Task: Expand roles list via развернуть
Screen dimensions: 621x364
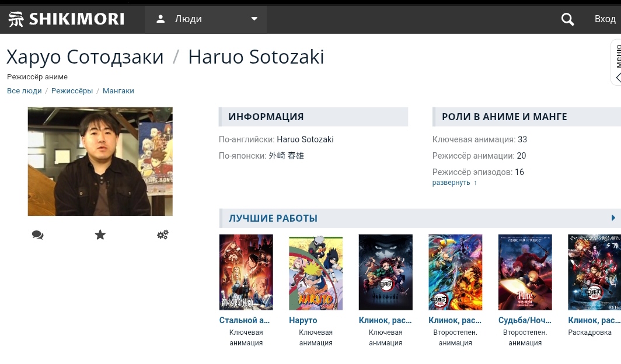Action: tap(454, 183)
